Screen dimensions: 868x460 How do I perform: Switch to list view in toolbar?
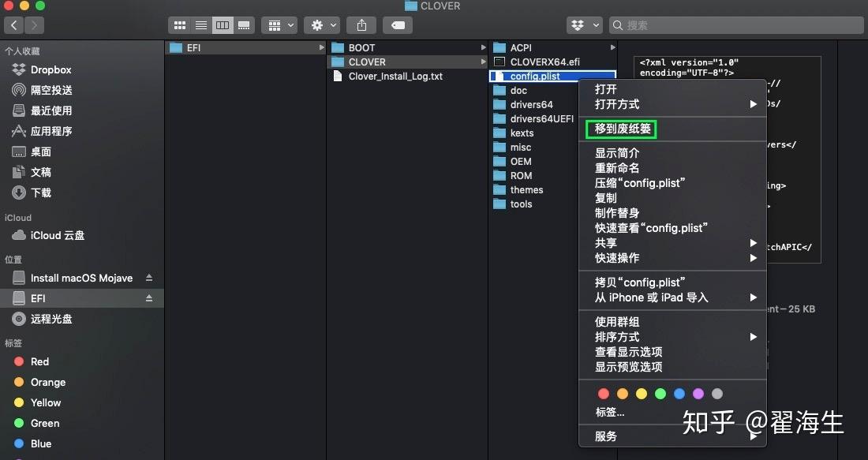pos(201,25)
